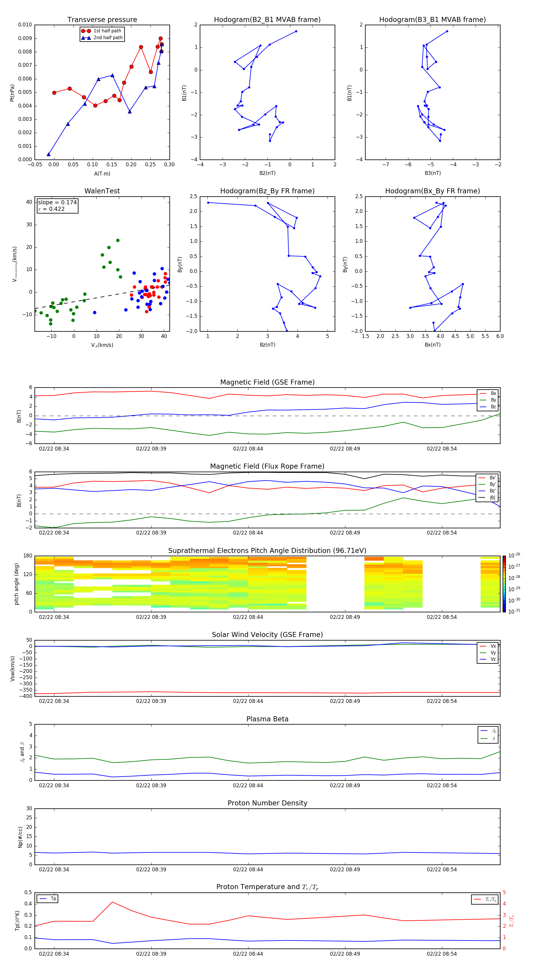Click the 'Pt(nPa)' y-axis label

tap(12, 93)
